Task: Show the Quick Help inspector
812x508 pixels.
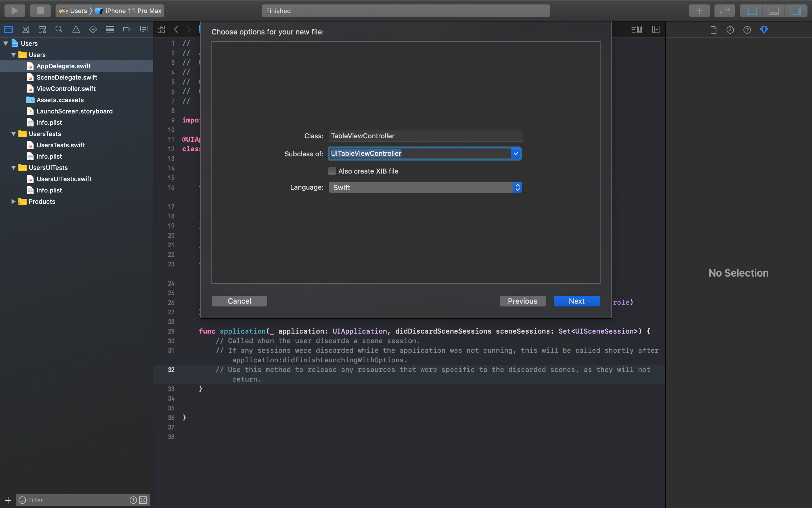Action: coord(747,30)
